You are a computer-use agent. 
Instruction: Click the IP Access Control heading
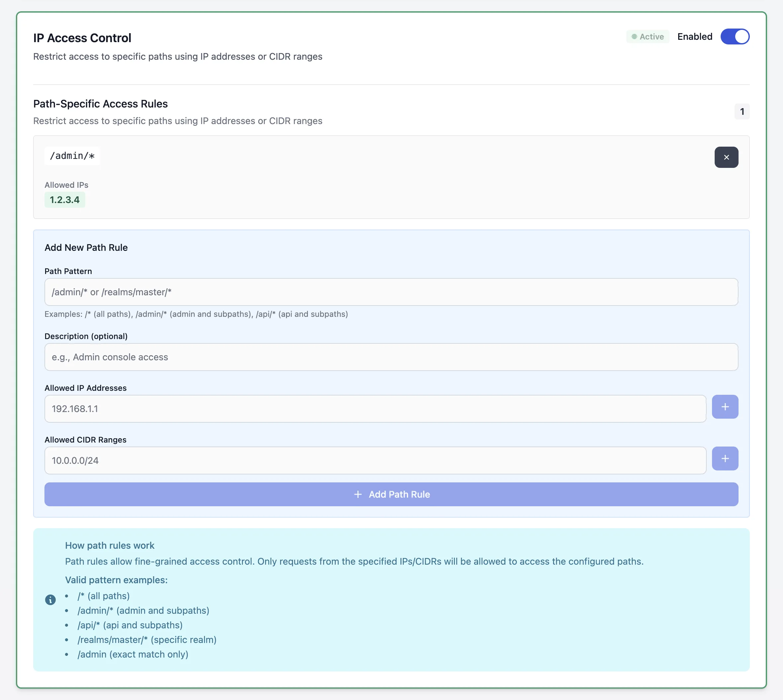click(82, 38)
